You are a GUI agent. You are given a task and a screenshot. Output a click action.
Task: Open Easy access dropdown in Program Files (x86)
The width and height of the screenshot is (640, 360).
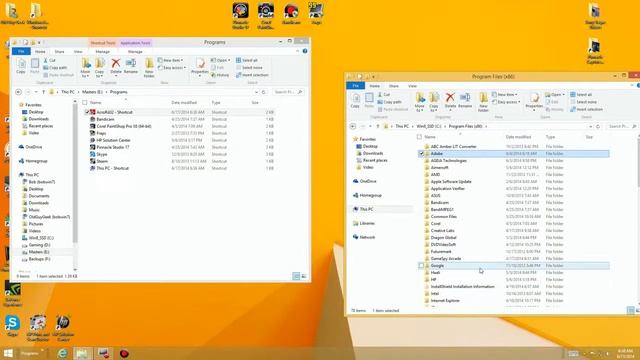(x=506, y=102)
